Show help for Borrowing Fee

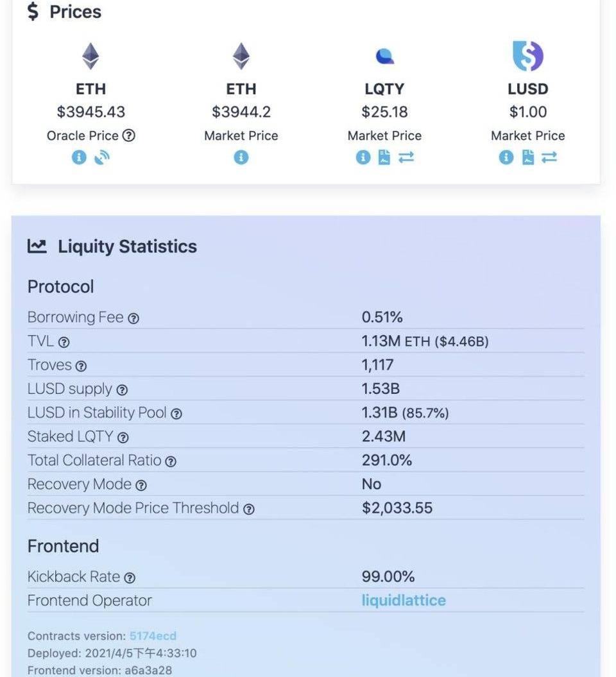pos(133,318)
